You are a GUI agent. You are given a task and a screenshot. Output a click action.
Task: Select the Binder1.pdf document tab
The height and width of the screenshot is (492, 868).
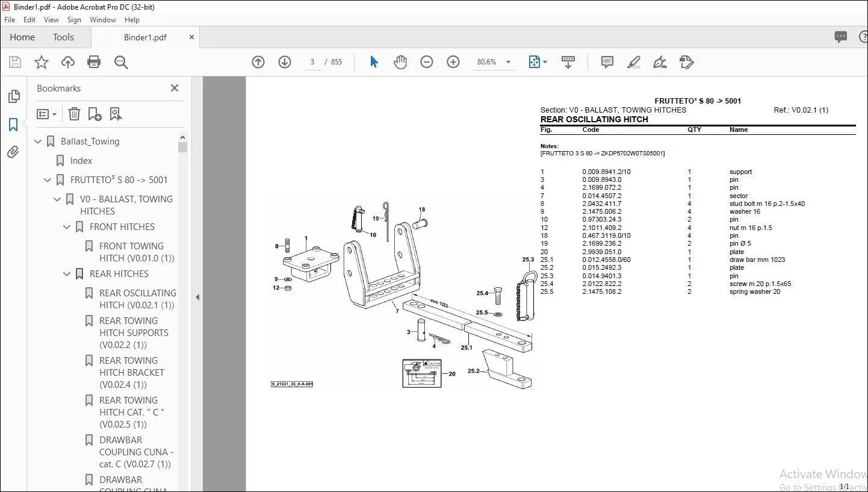click(145, 37)
